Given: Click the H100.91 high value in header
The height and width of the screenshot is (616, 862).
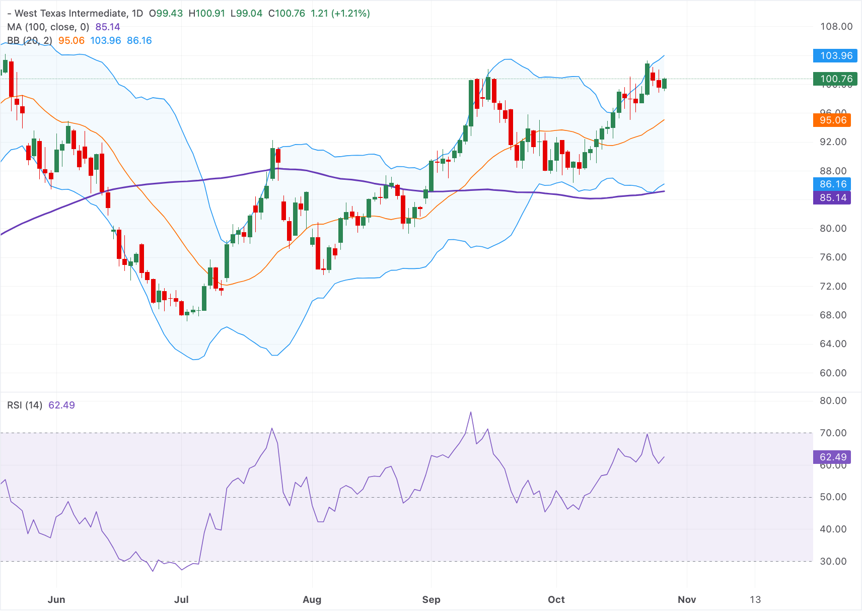Looking at the screenshot, I should (x=207, y=14).
